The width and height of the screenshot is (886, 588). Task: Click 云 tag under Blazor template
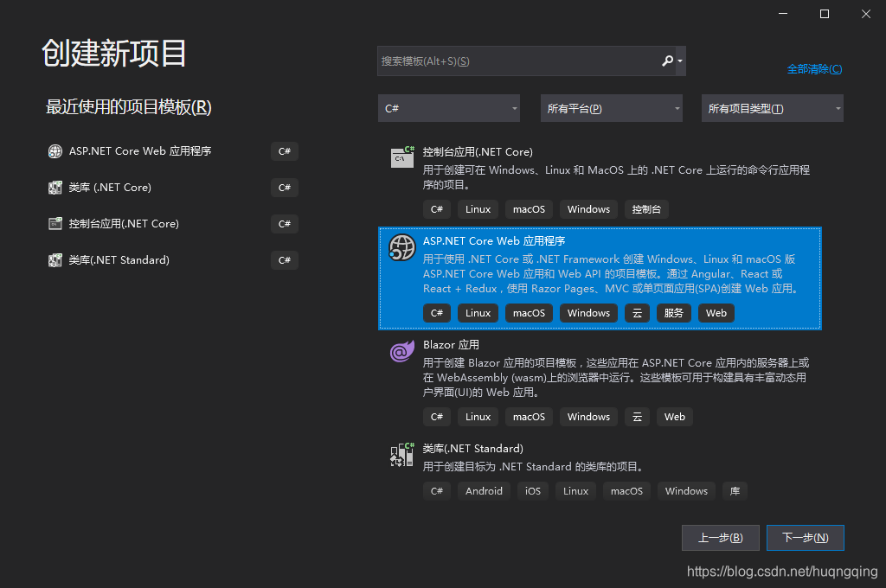coord(637,417)
